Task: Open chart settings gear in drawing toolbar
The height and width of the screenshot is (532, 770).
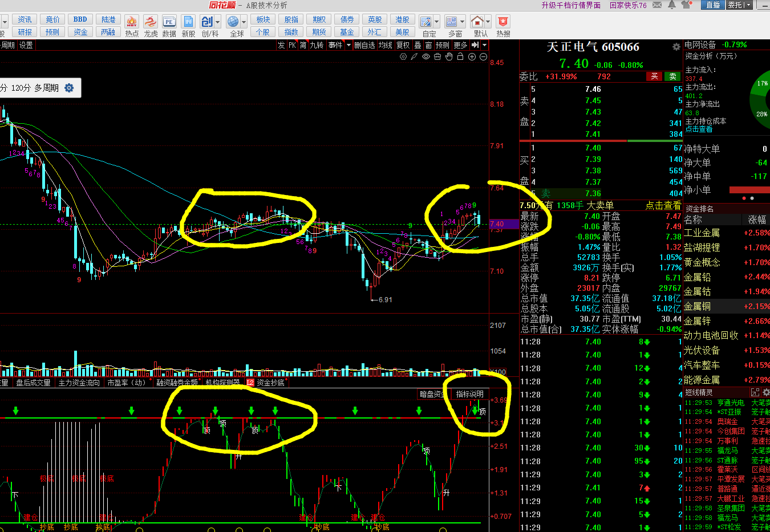Action: [403, 56]
